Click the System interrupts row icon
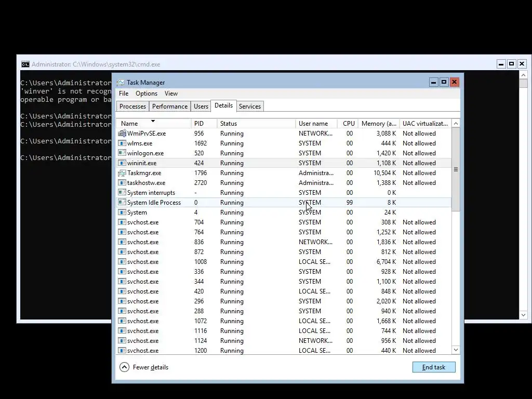This screenshot has height=399, width=532. (122, 193)
